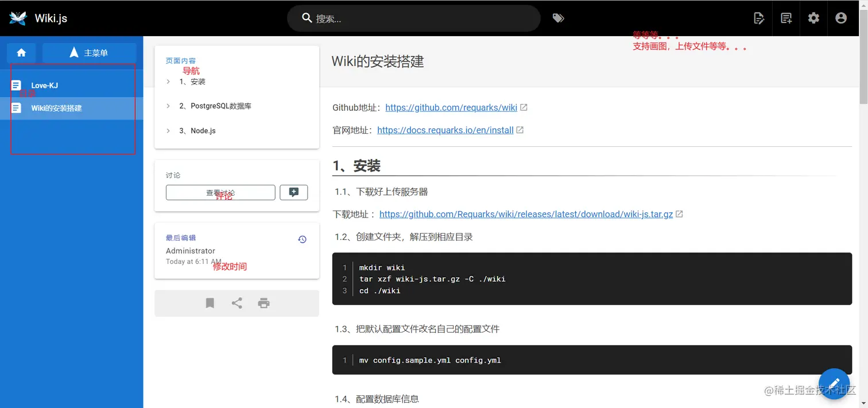Click the text 1.1、下载好上传服务器

point(382,192)
